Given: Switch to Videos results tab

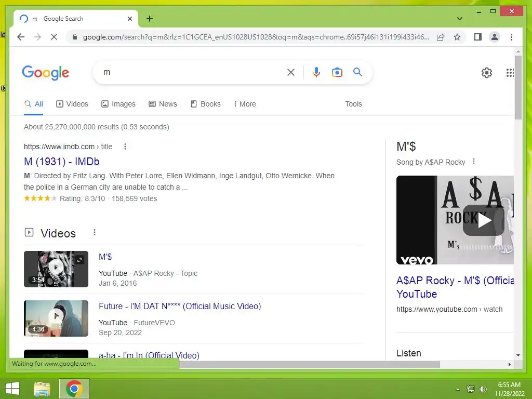Looking at the screenshot, I should [x=72, y=104].
